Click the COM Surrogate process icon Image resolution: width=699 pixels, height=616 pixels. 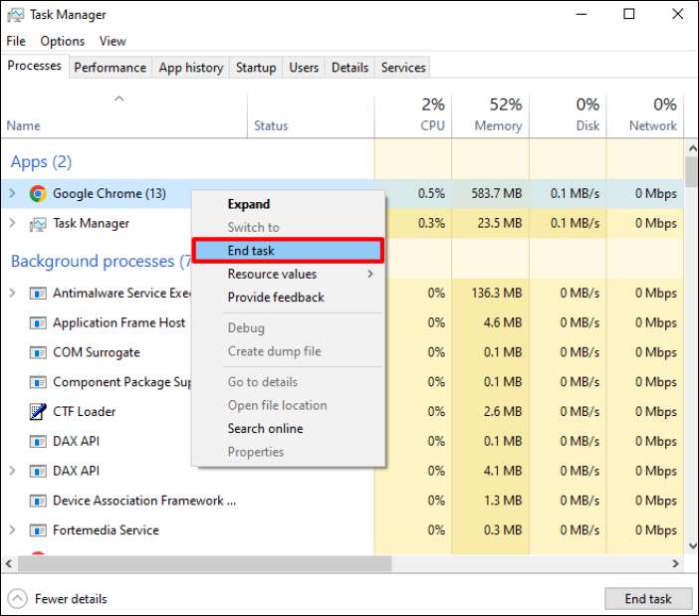pos(38,352)
